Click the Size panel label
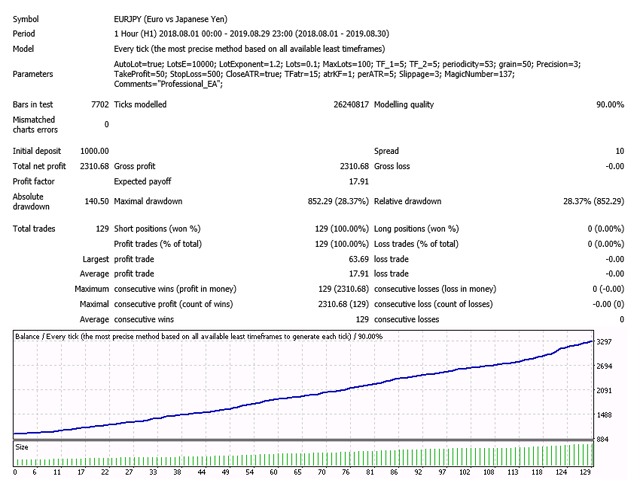 point(22,447)
